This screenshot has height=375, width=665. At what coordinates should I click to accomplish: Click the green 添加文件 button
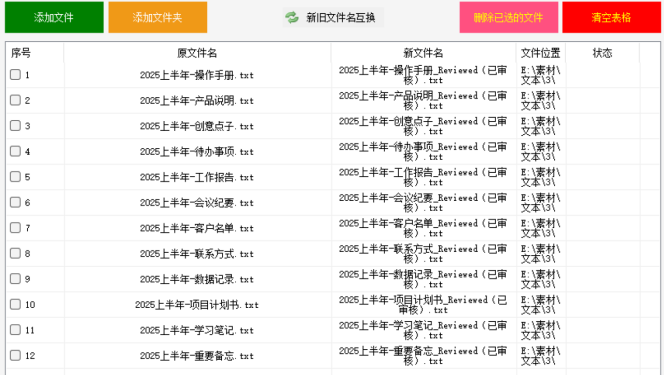(54, 17)
